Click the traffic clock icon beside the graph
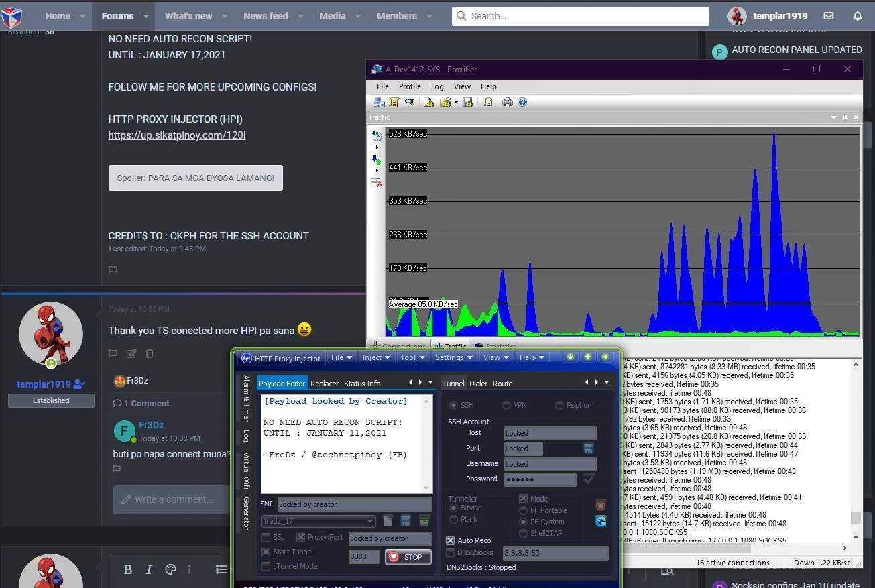Image resolution: width=875 pixels, height=588 pixels. [x=377, y=136]
